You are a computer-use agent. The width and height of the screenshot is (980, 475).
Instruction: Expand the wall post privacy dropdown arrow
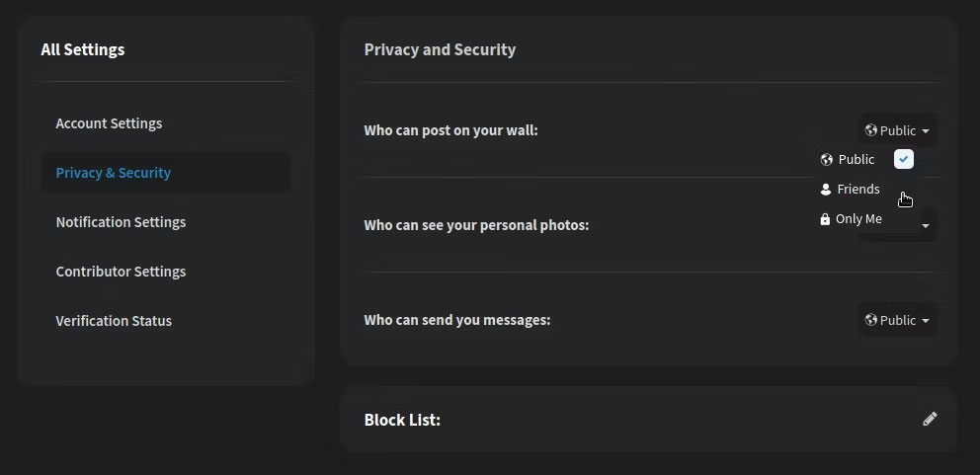(926, 131)
